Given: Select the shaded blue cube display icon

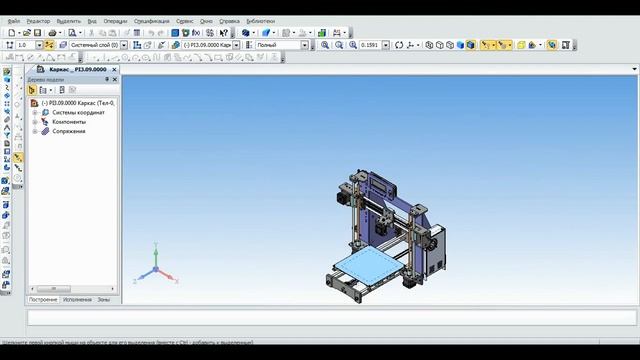Looking at the screenshot, I should 460,45.
